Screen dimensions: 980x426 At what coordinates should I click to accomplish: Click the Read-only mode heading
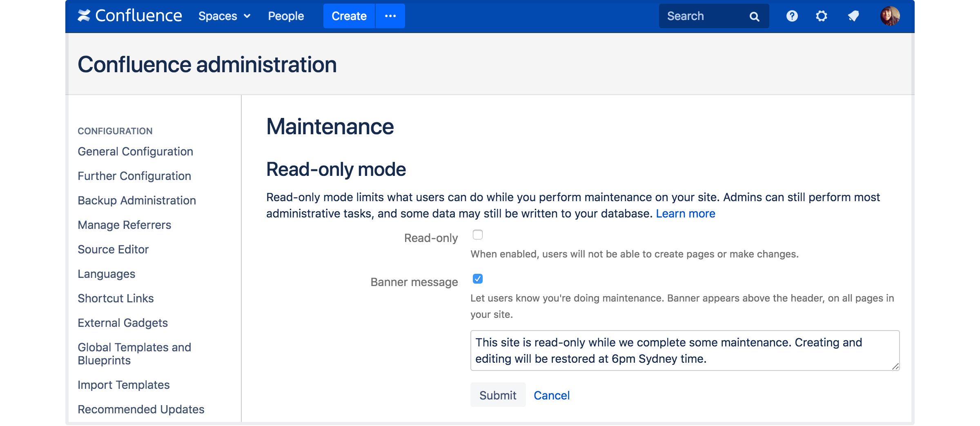pos(336,169)
